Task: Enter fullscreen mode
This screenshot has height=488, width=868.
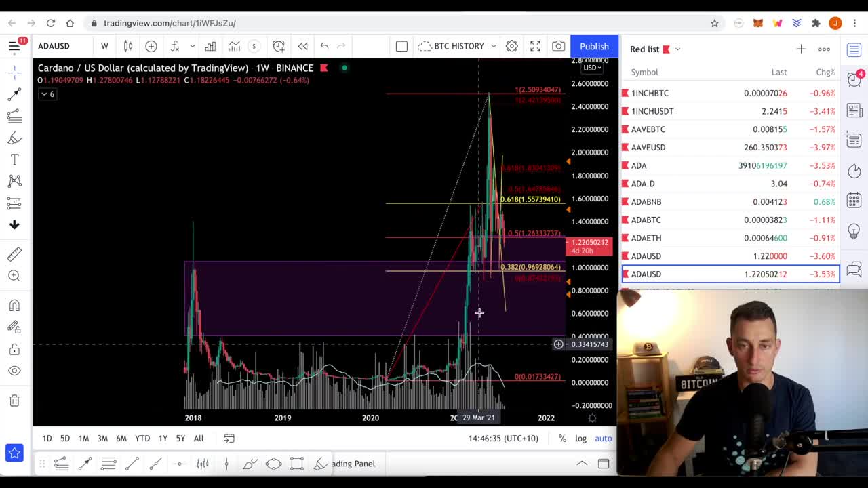Action: point(536,46)
